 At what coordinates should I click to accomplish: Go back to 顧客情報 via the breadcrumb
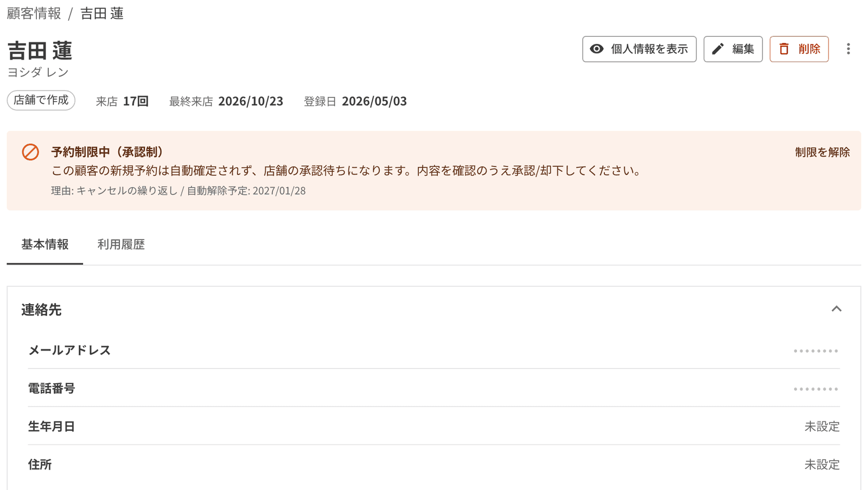click(x=34, y=13)
